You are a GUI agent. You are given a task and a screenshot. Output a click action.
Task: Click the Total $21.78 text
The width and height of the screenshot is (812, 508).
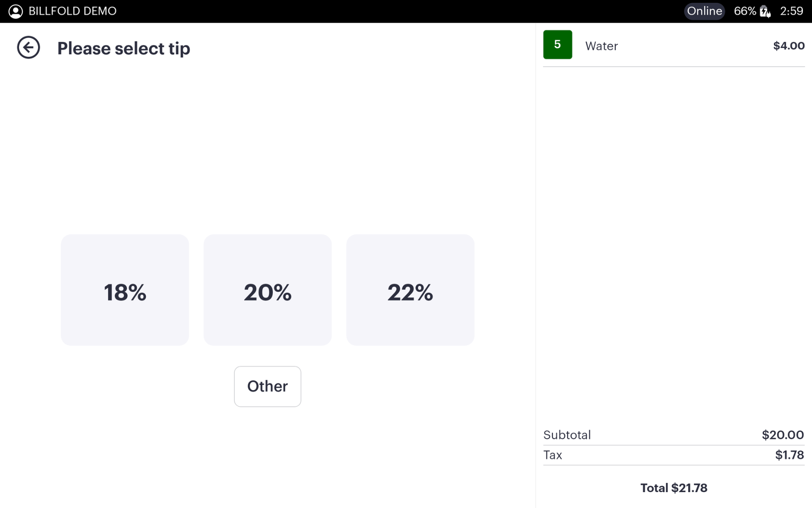pos(674,488)
